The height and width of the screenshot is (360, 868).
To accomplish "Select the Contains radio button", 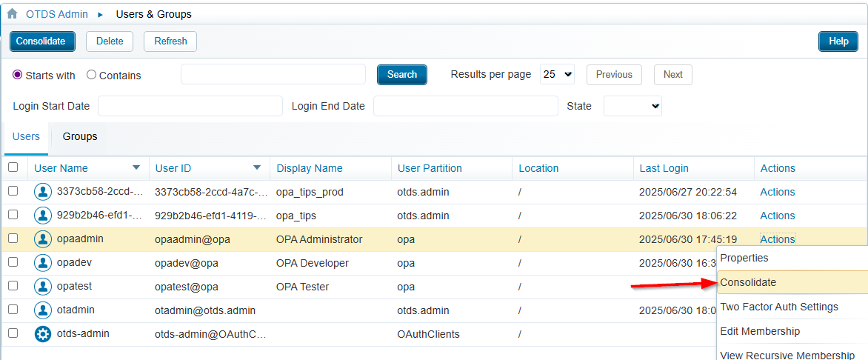I will 92,75.
